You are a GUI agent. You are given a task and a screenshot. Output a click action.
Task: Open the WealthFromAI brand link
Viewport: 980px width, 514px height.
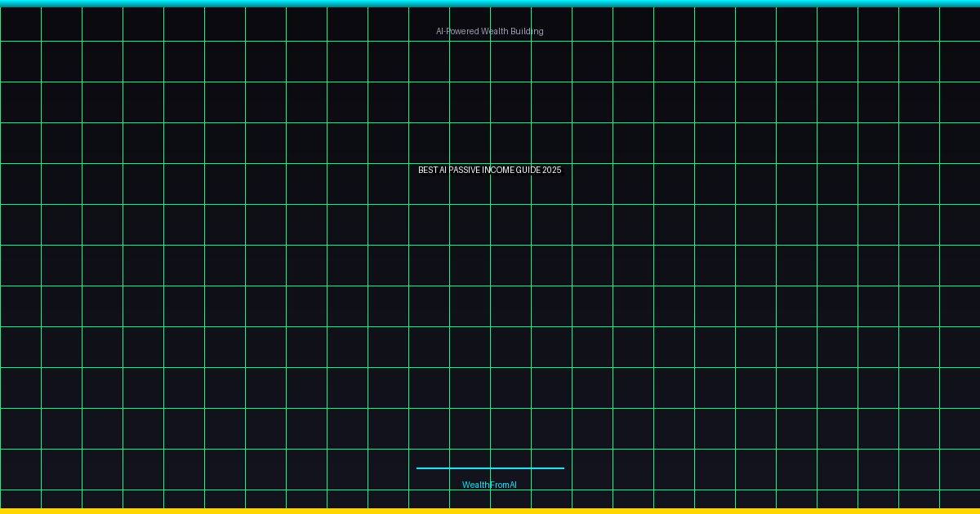click(489, 485)
